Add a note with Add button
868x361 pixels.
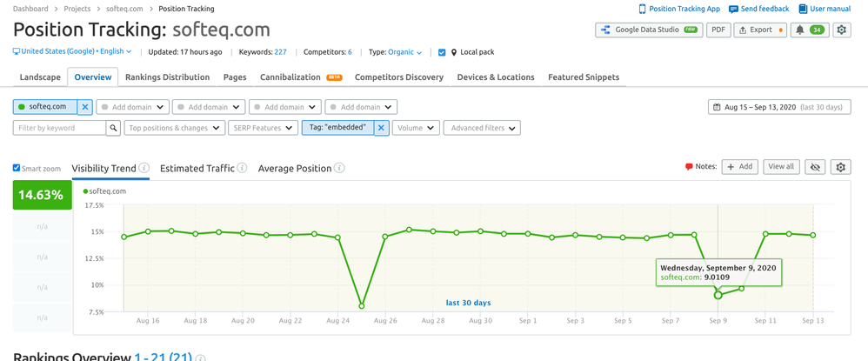click(739, 167)
